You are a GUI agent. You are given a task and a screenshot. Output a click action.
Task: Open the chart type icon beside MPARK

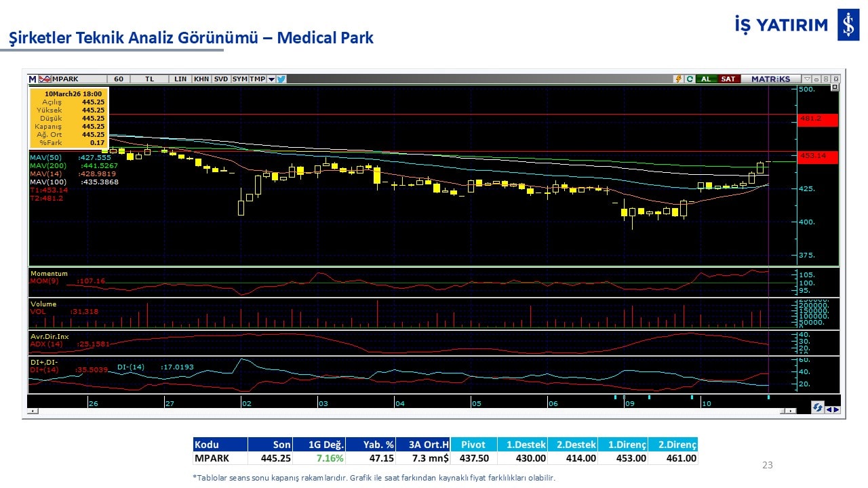[45, 79]
